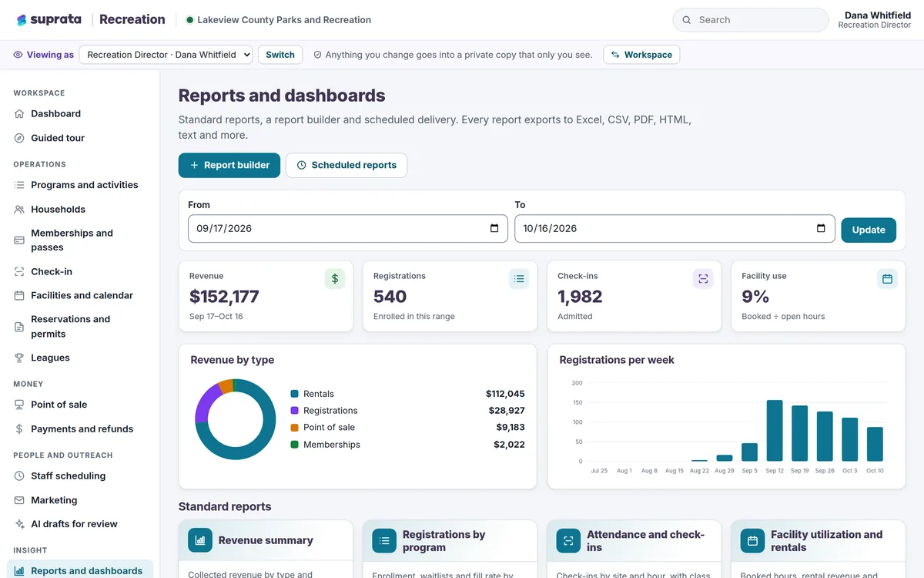
Task: Click the $9,183 Point of sale amount
Action: pos(511,428)
